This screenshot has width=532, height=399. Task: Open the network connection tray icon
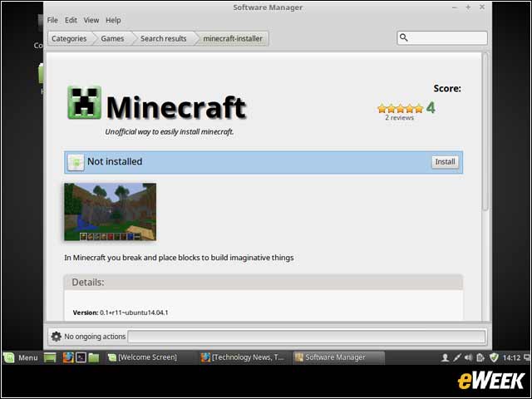click(x=457, y=357)
